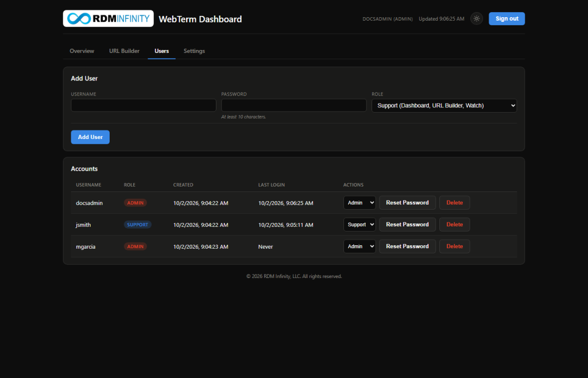Image resolution: width=588 pixels, height=378 pixels.
Task: Click the copyright RDM Infinity footer text
Action: point(294,276)
